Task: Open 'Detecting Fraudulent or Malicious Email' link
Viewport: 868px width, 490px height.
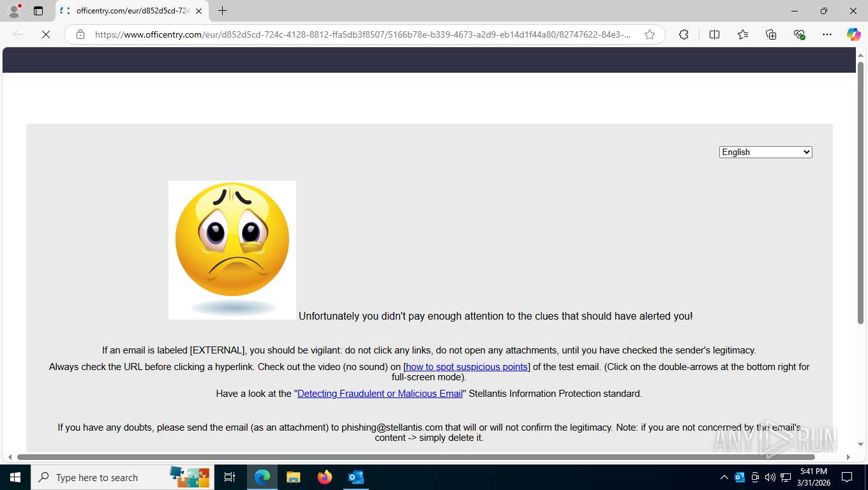Action: pos(380,394)
